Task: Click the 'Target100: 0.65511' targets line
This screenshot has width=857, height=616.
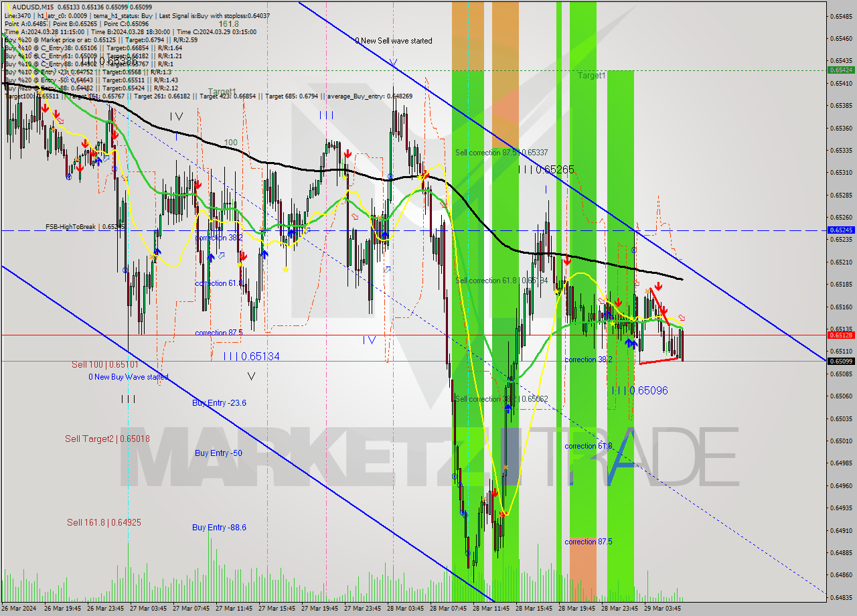Action: point(208,96)
